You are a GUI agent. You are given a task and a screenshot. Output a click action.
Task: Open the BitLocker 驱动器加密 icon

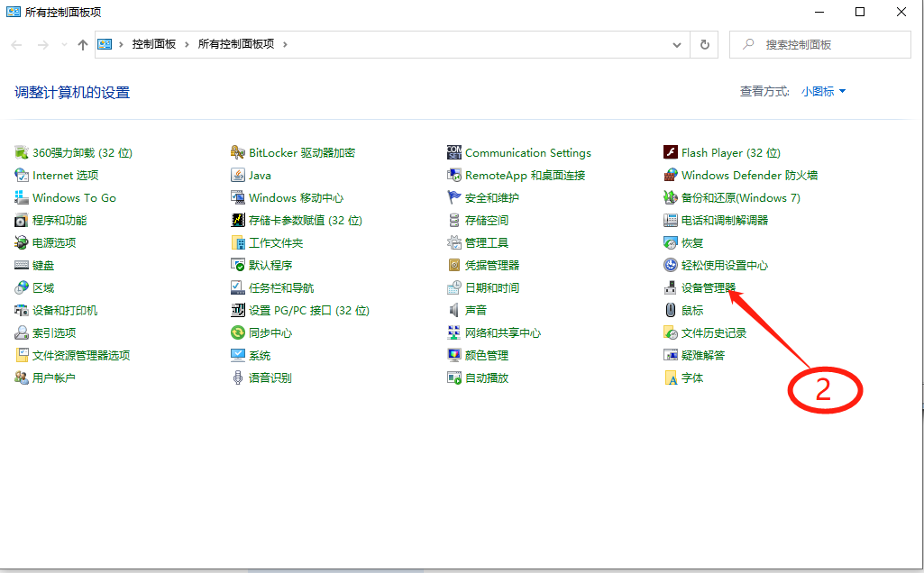click(x=238, y=153)
